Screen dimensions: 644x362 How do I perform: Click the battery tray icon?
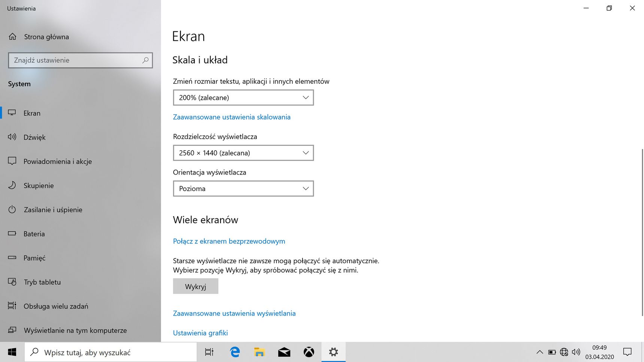(552, 352)
